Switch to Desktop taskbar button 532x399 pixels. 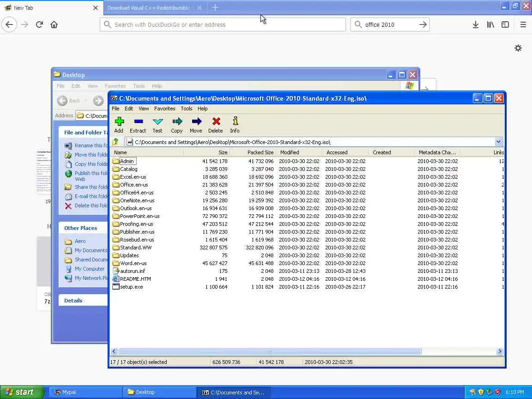click(x=159, y=392)
